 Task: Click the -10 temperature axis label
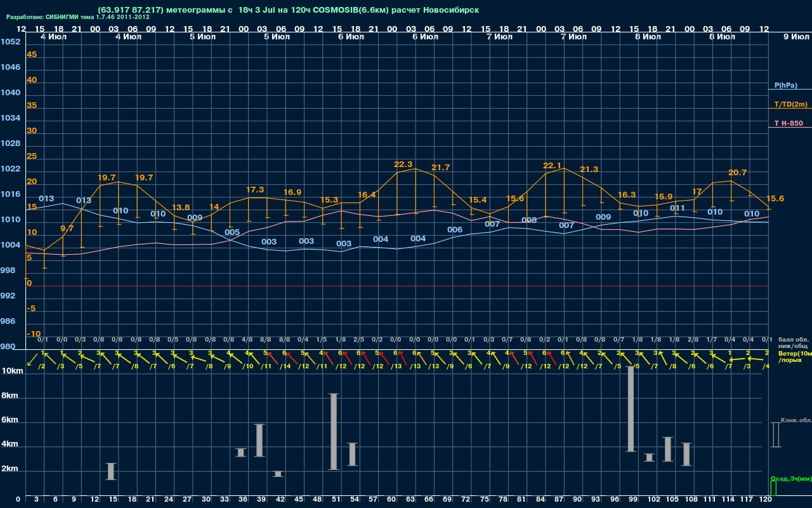34,334
